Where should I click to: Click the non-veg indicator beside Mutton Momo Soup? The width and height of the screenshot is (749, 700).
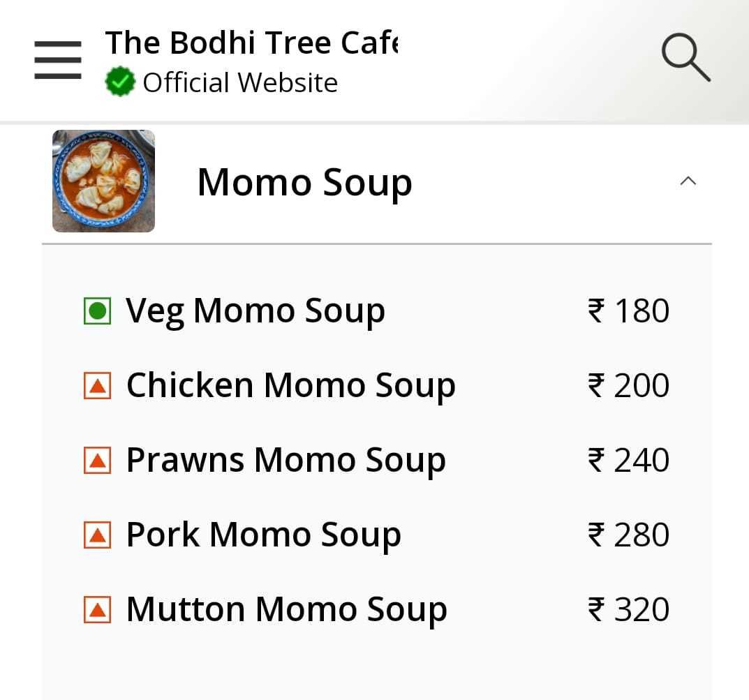(x=98, y=608)
